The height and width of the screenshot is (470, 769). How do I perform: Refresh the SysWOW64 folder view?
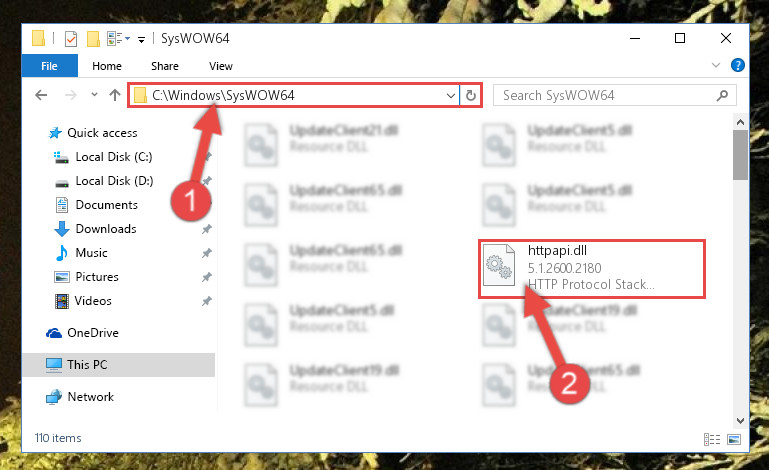[x=471, y=95]
